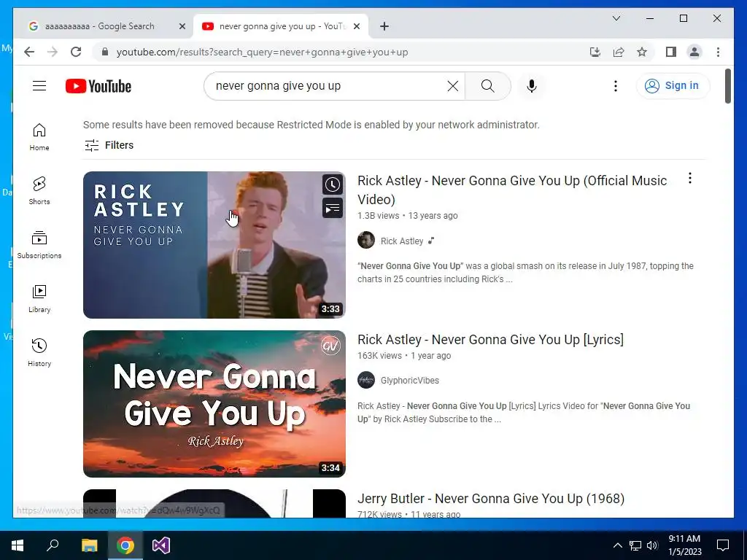This screenshot has height=560, width=747.
Task: Open Chrome's three-dot menu
Action: pyautogui.click(x=718, y=52)
